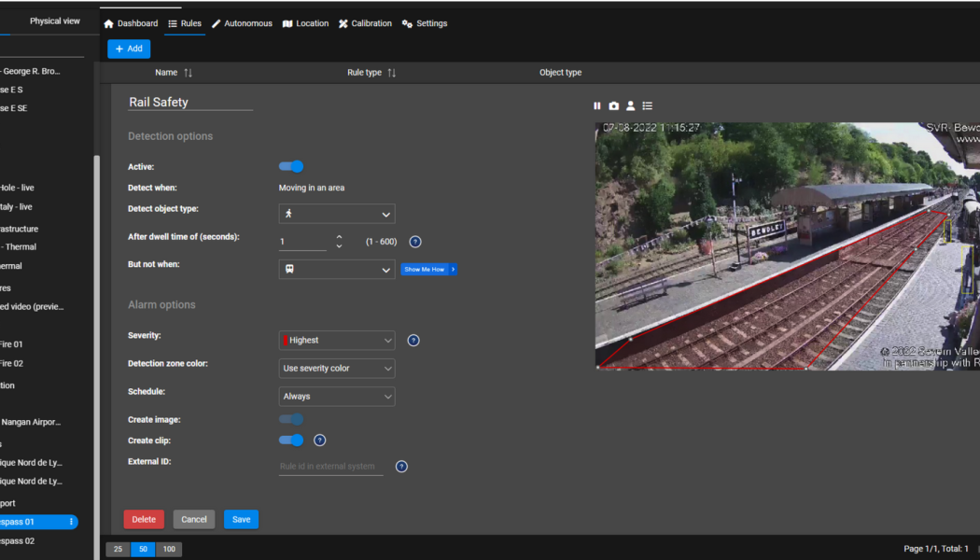
Task: Open the Detect object type dropdown
Action: tap(336, 214)
